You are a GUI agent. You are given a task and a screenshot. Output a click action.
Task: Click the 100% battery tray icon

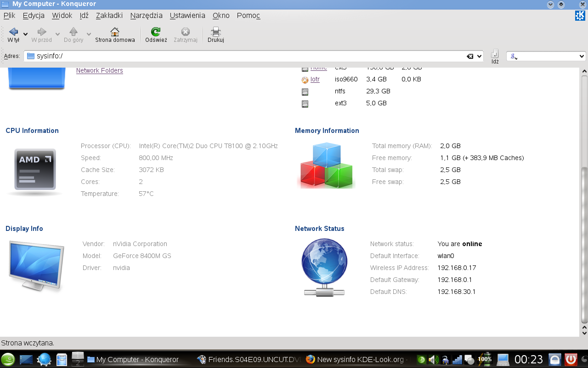coord(485,359)
